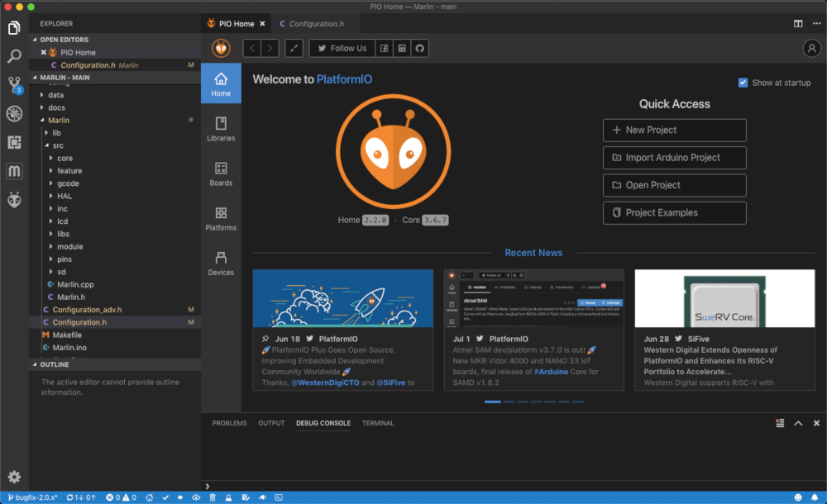Open the Devices section in PIO Home
The width and height of the screenshot is (827, 504).
click(221, 263)
